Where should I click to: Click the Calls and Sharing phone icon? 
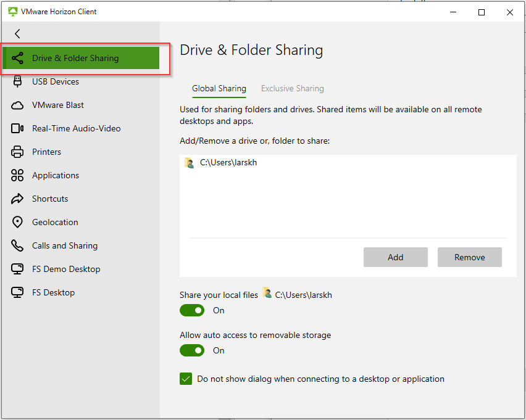pyautogui.click(x=17, y=246)
